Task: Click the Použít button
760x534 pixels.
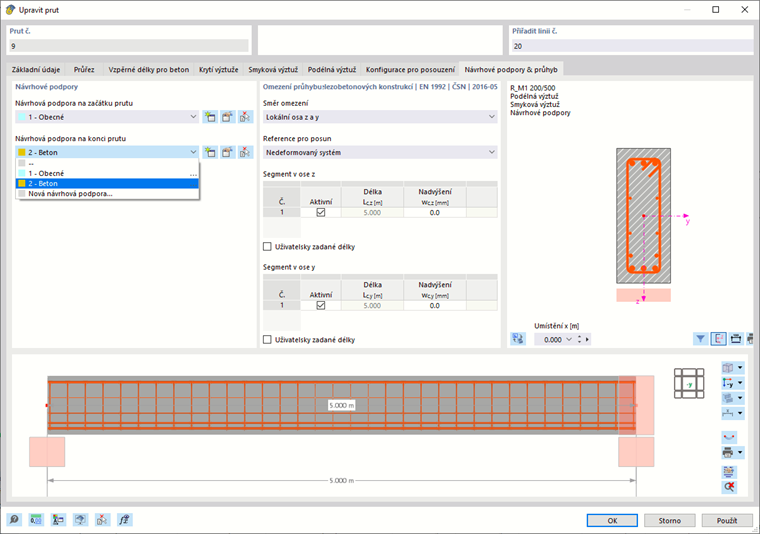Action: point(727,520)
